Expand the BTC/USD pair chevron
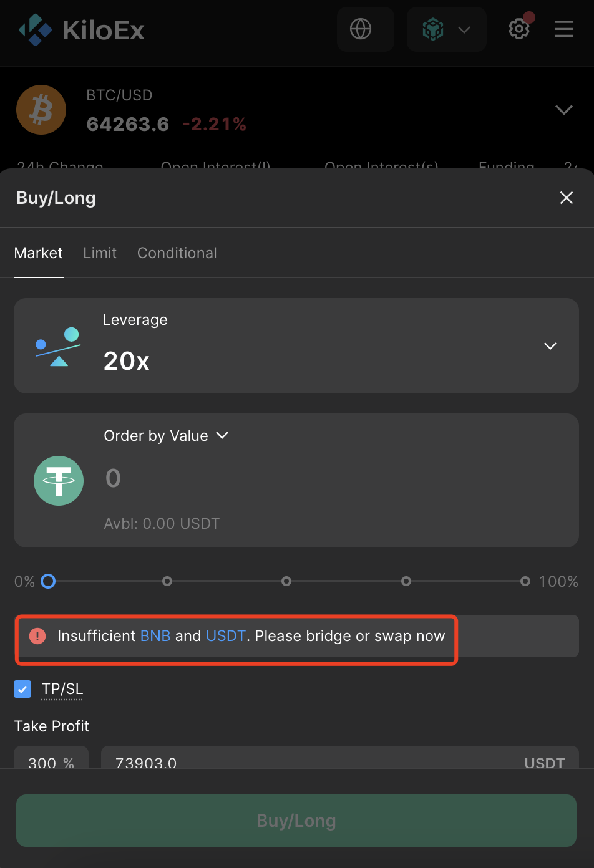Image resolution: width=594 pixels, height=868 pixels. click(564, 110)
